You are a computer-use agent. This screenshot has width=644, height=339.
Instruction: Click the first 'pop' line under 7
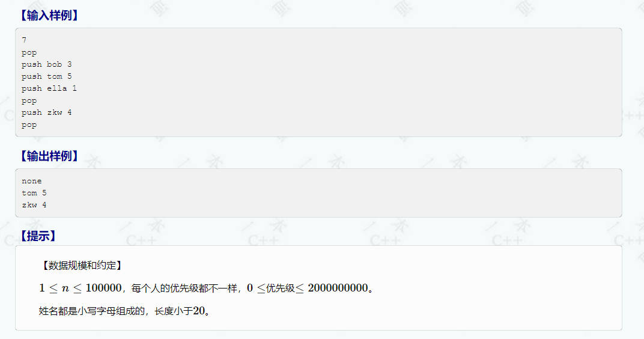coord(29,53)
